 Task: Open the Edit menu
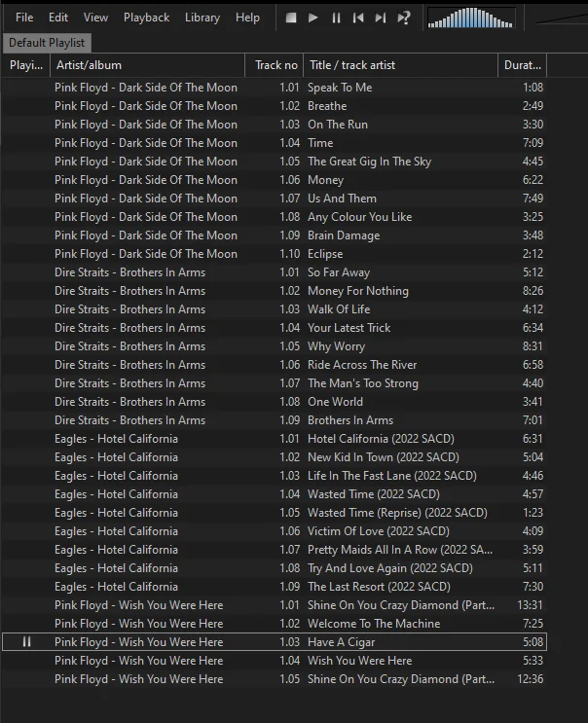pos(58,18)
